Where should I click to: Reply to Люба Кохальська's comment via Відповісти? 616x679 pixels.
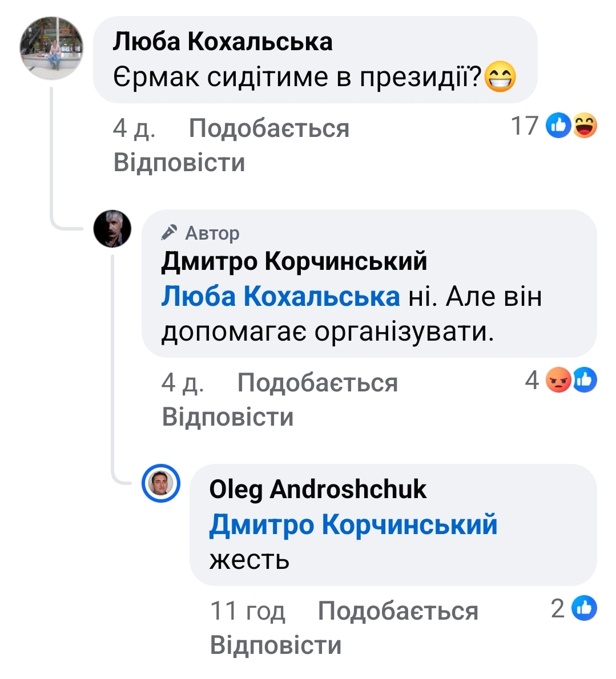[179, 163]
